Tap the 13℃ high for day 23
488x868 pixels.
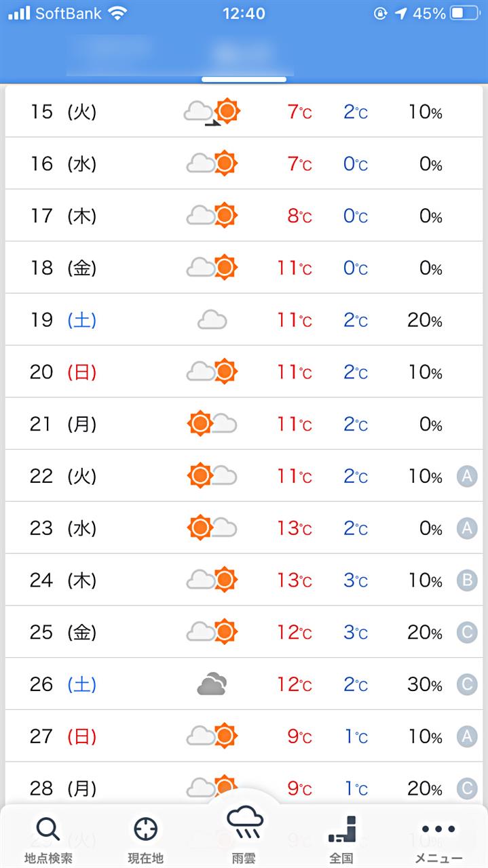(x=294, y=528)
